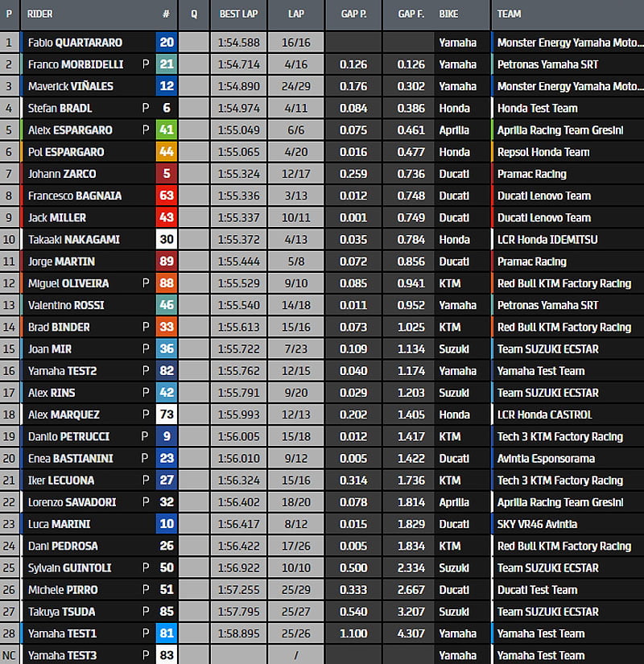Image resolution: width=644 pixels, height=664 pixels.
Task: Sort by the BEST LAP column header
Action: pos(238,14)
